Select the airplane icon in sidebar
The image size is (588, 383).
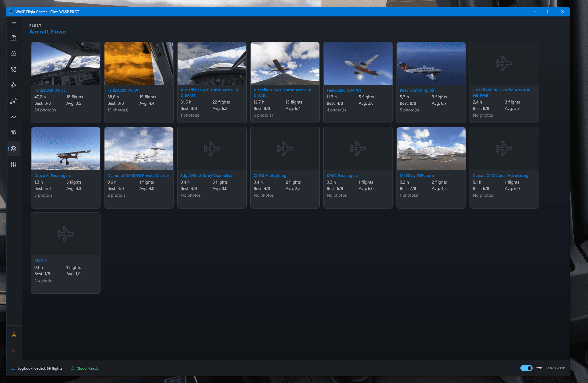point(13,70)
